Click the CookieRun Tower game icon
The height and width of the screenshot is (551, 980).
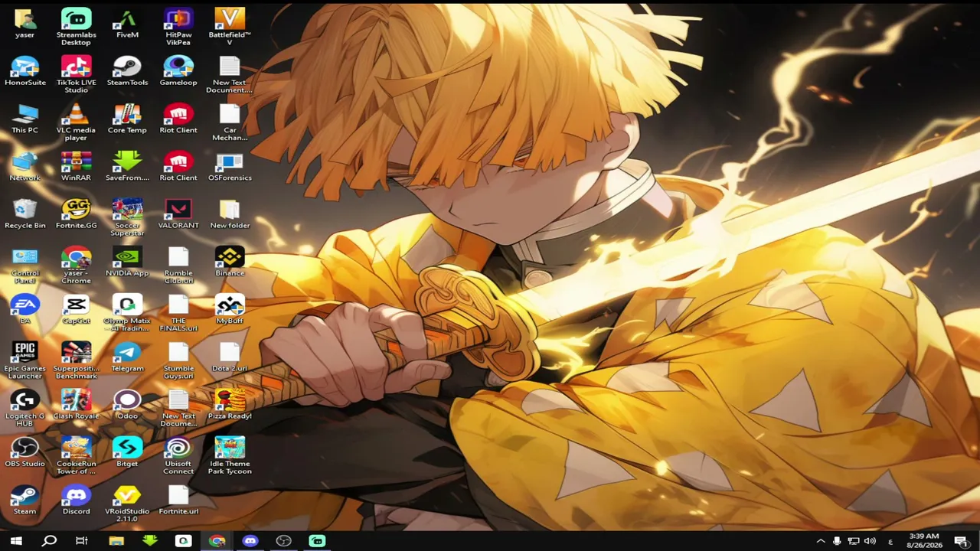(76, 455)
